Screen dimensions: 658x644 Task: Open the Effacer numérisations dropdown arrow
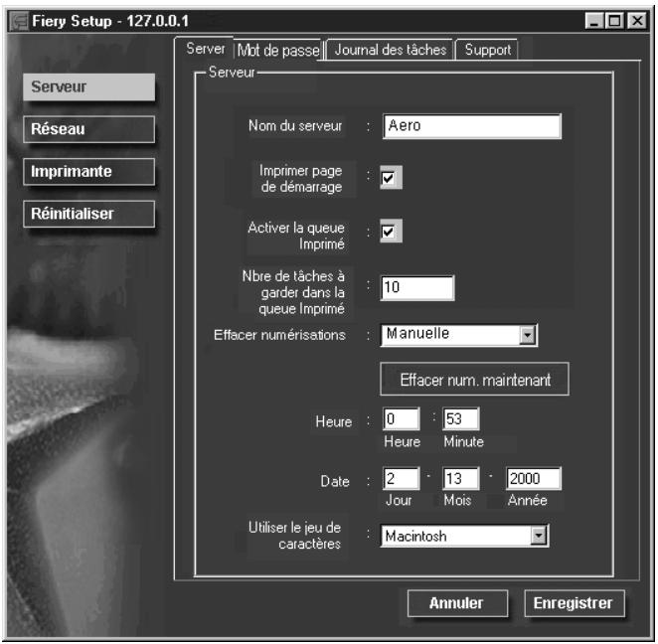(x=528, y=335)
